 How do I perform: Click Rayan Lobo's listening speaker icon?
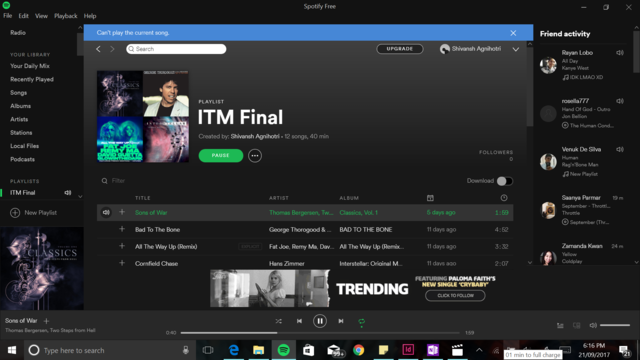(x=620, y=53)
